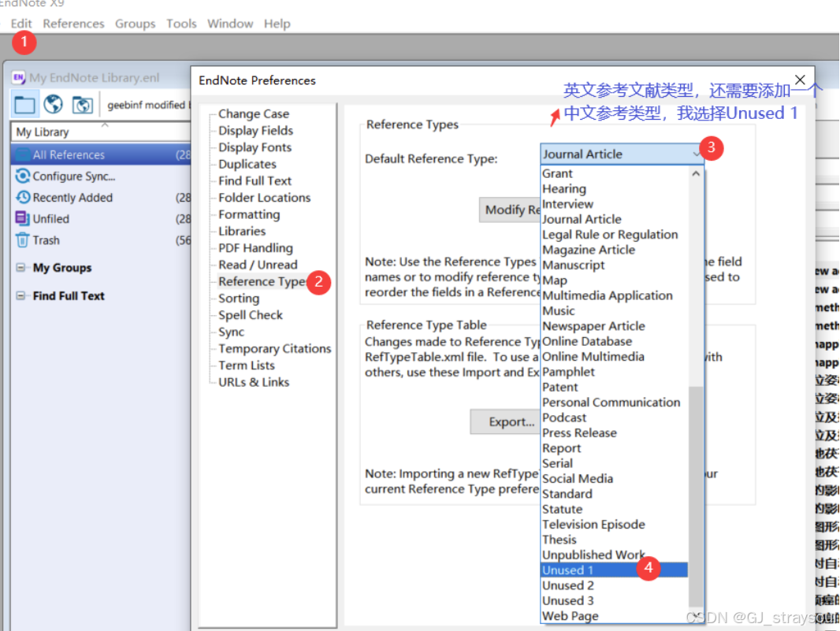
Task: Select Sync preference
Action: pos(231,332)
